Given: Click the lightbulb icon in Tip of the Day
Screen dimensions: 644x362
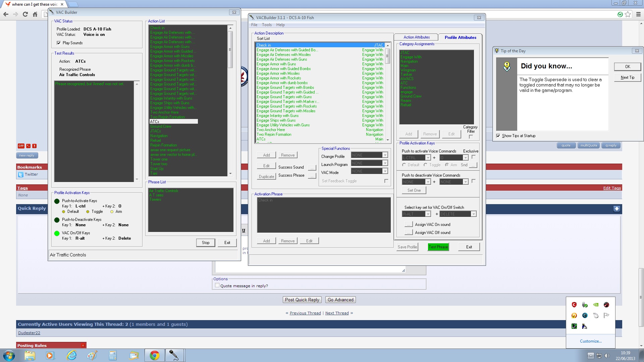Looking at the screenshot, I should (507, 66).
